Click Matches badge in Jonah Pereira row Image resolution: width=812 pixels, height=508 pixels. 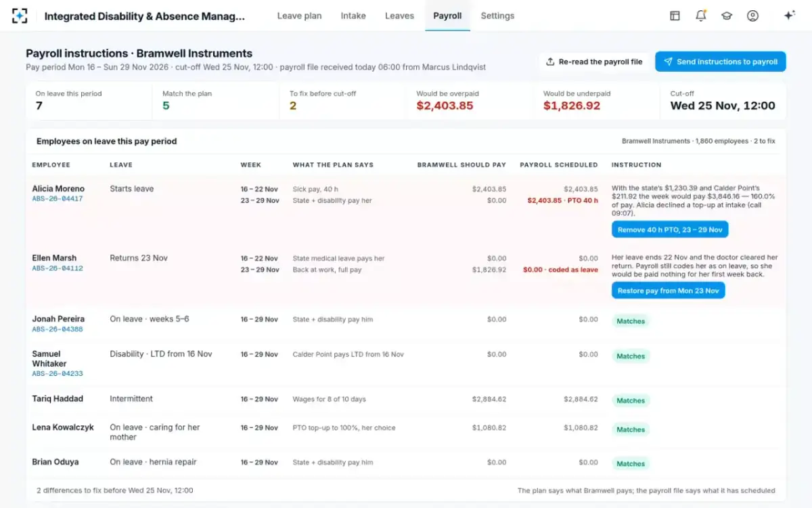click(x=631, y=321)
